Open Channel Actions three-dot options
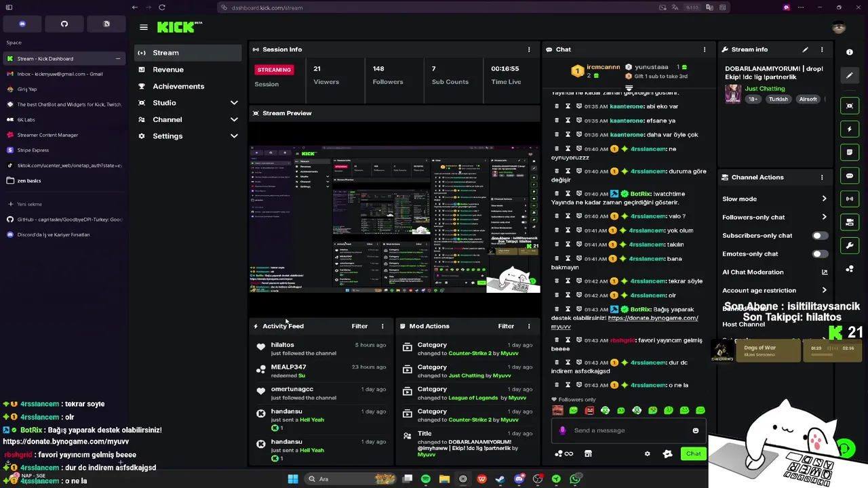Viewport: 868px width, 488px height. (822, 178)
